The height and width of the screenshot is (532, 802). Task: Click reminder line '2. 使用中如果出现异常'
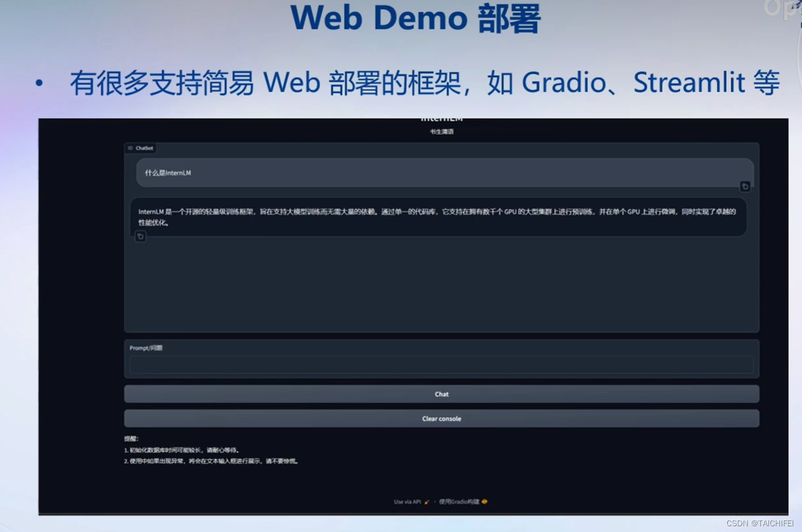click(211, 461)
